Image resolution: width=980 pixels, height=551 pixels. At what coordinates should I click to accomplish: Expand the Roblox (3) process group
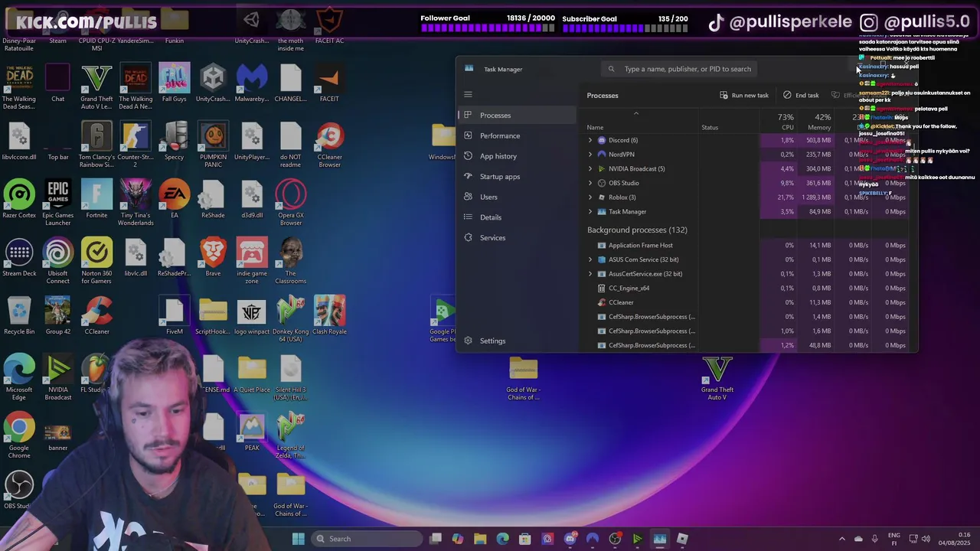590,197
